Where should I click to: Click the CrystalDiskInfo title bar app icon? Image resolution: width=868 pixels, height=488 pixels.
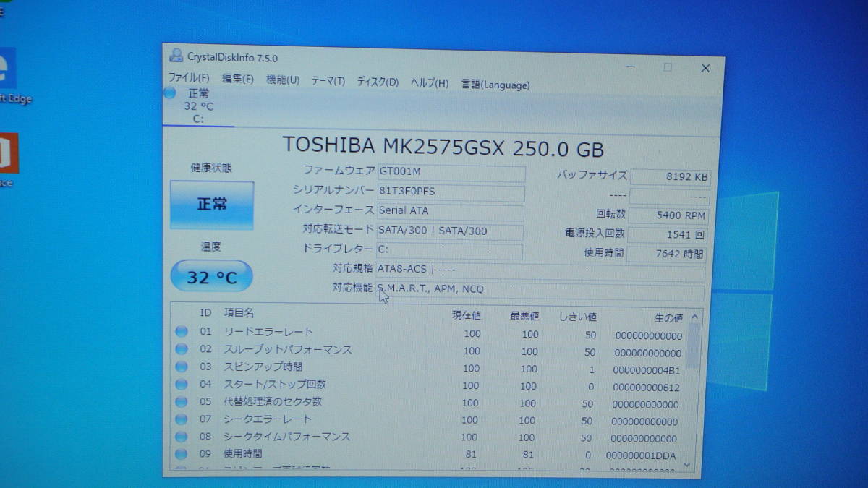click(176, 56)
